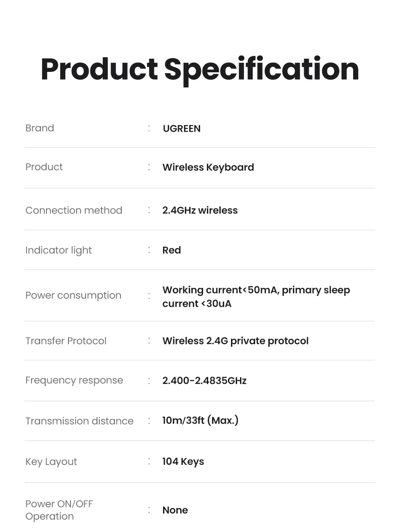Click the Frequency response label
Image resolution: width=400 pixels, height=532 pixels.
coord(74,380)
